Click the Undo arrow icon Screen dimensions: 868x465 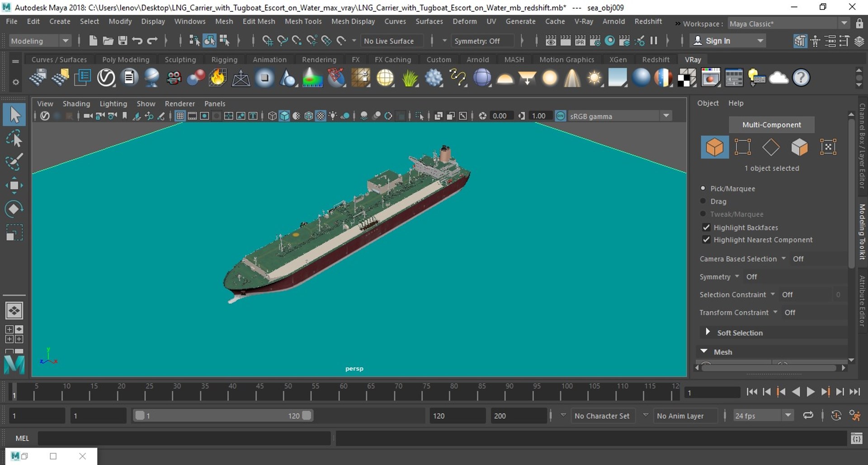(x=137, y=41)
